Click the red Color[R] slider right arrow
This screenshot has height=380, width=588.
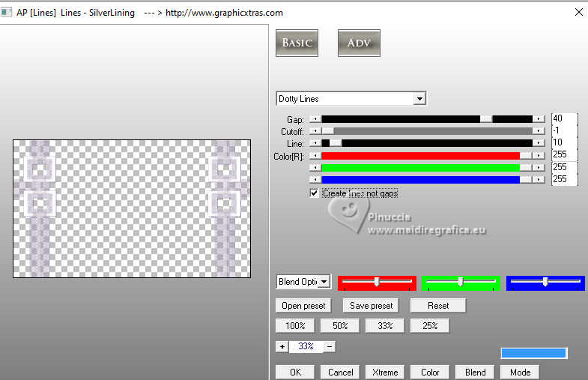click(539, 155)
